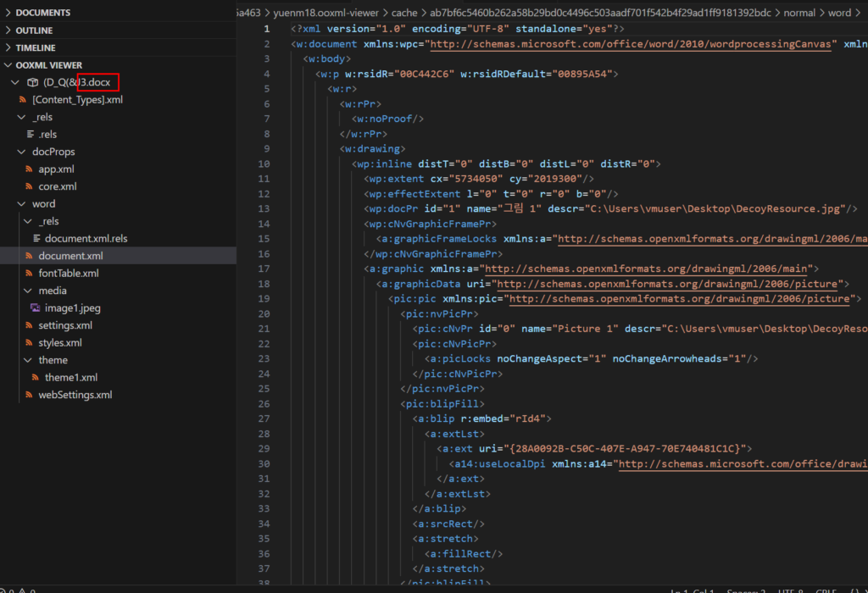The width and height of the screenshot is (868, 593).
Task: Click the XML icon next to styles.xml
Action: [30, 343]
